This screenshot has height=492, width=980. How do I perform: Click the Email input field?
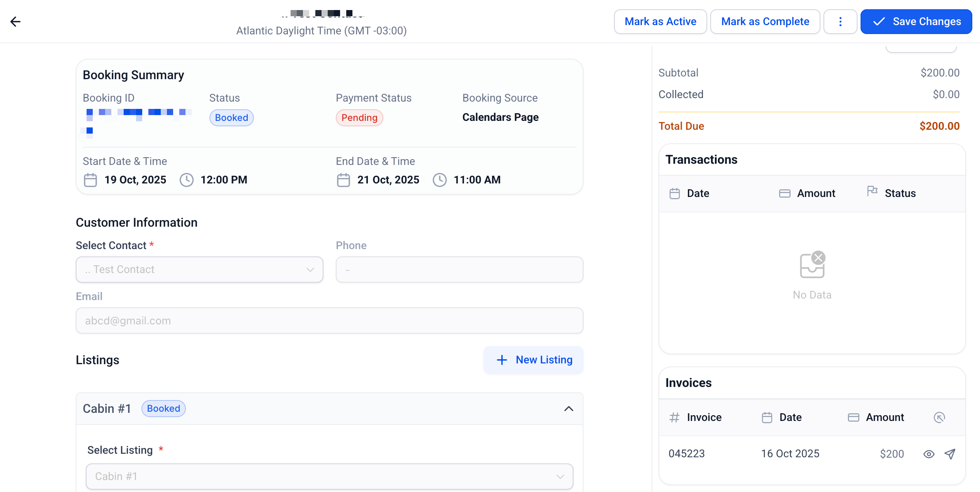(x=329, y=321)
